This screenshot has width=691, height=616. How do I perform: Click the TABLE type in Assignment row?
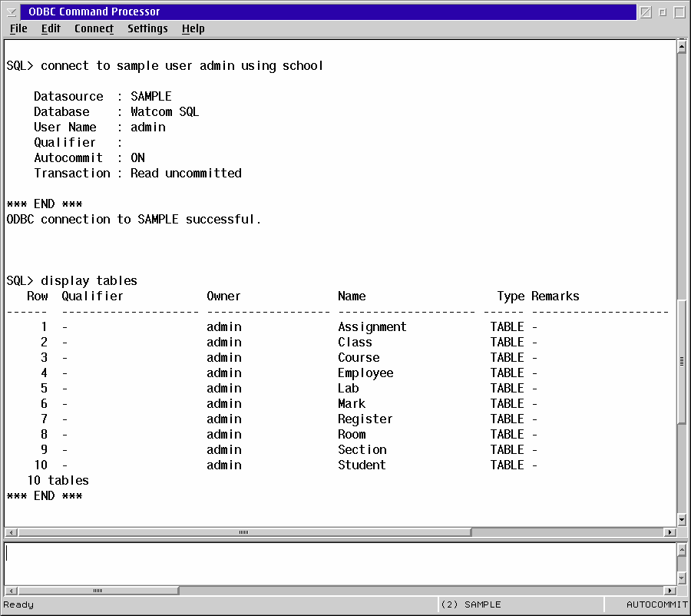pos(507,327)
